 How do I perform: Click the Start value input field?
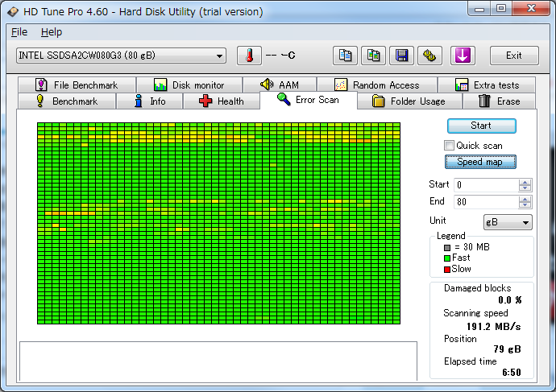(x=486, y=185)
